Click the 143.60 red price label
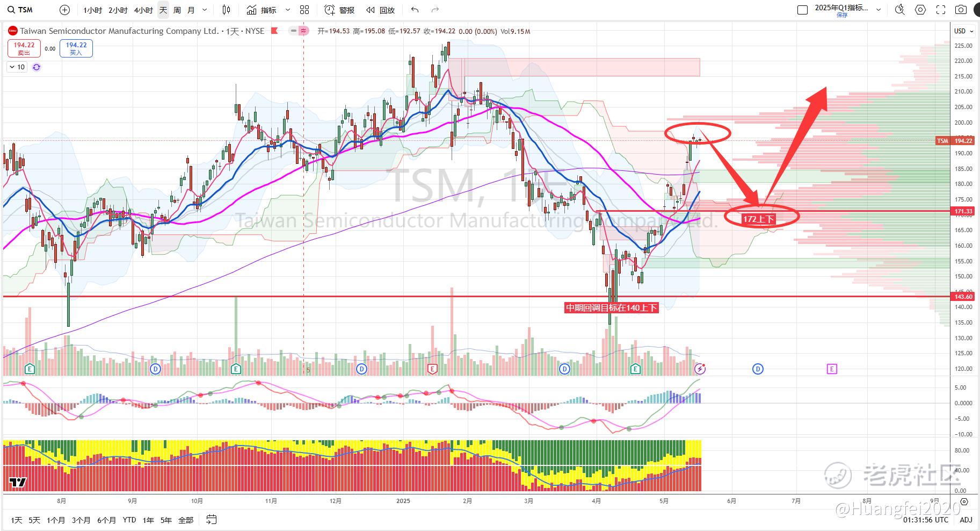Image resolution: width=980 pixels, height=531 pixels. pos(963,297)
